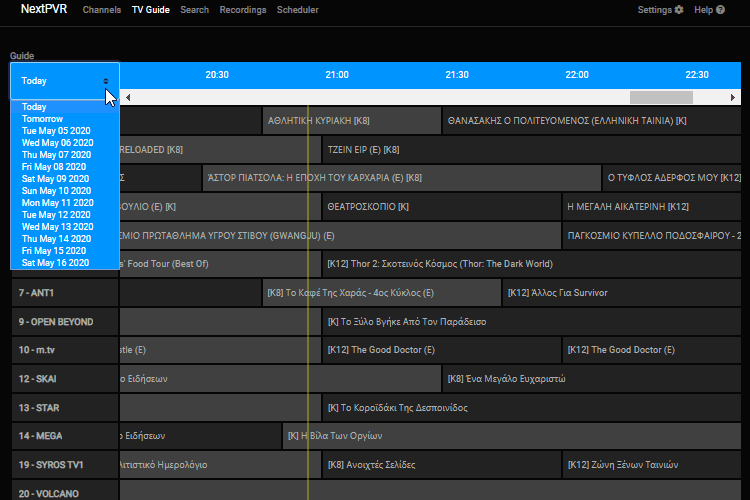Viewport: 750px width, 500px height.
Task: Open ΑΘΛΗΤΙΚΗ ΚΥΡΙΑΚΗ [K8] programme
Action: (x=352, y=121)
